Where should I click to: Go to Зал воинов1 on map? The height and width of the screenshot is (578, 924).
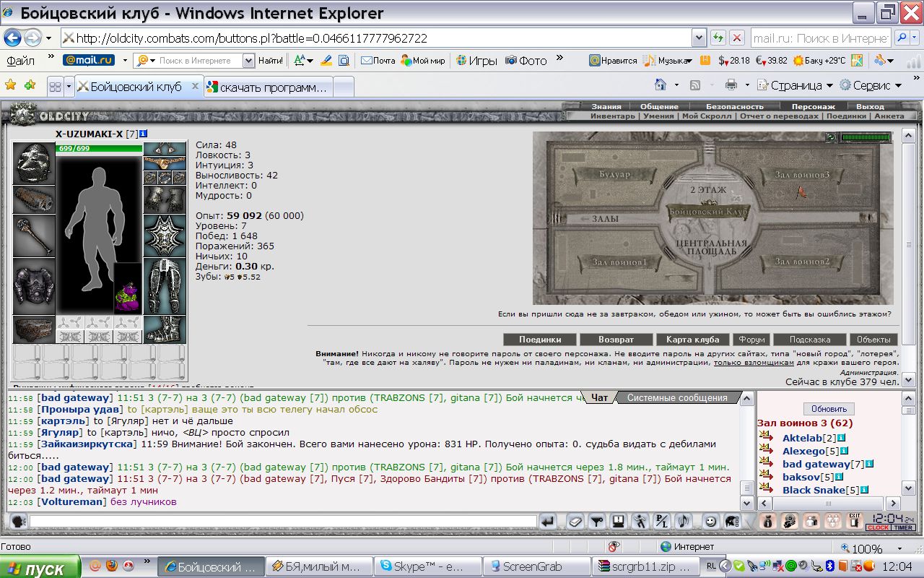619,261
